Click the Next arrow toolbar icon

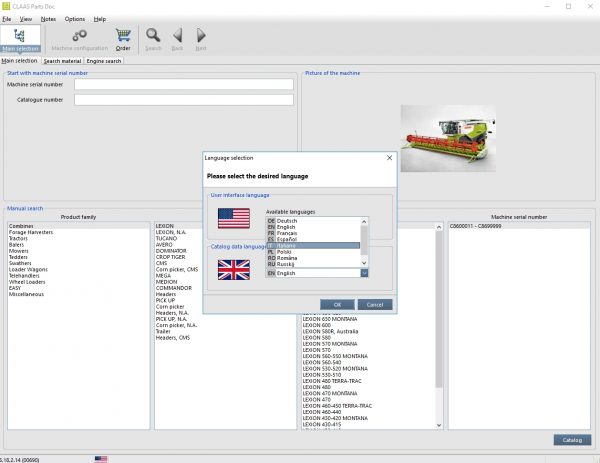click(201, 35)
